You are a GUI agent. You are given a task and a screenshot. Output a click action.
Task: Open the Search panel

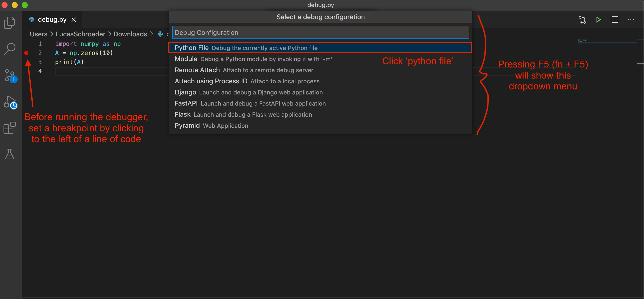(x=10, y=48)
